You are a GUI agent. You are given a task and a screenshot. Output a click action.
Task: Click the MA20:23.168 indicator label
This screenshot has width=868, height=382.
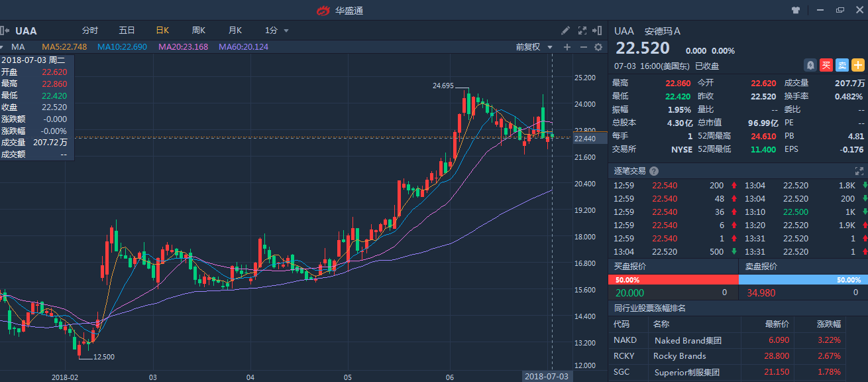pos(183,47)
